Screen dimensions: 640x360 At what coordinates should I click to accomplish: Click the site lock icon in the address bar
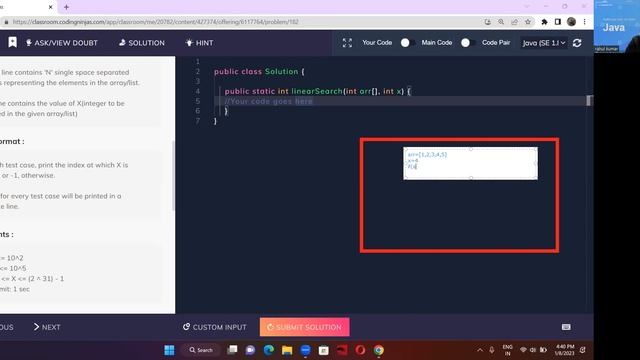tap(6, 22)
